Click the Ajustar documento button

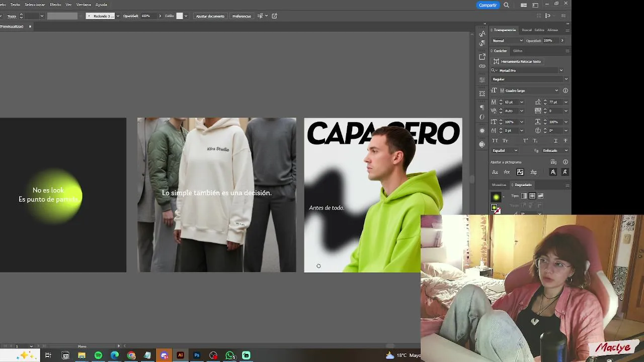tap(210, 16)
